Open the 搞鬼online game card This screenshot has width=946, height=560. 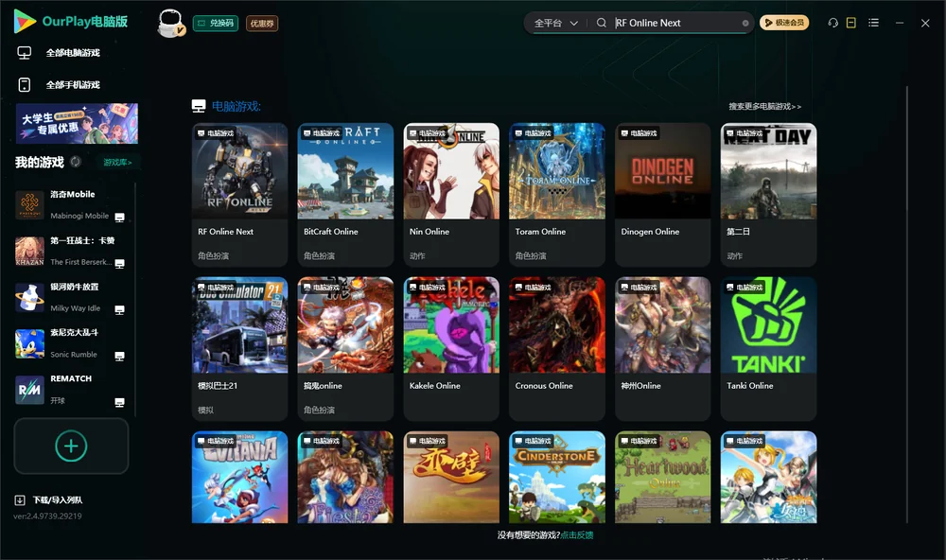click(x=345, y=349)
